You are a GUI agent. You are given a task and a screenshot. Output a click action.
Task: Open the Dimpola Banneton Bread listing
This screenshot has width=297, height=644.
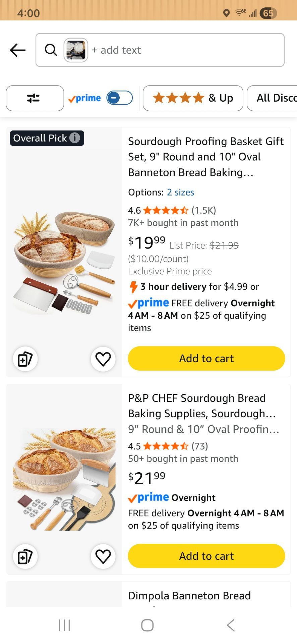189,596
